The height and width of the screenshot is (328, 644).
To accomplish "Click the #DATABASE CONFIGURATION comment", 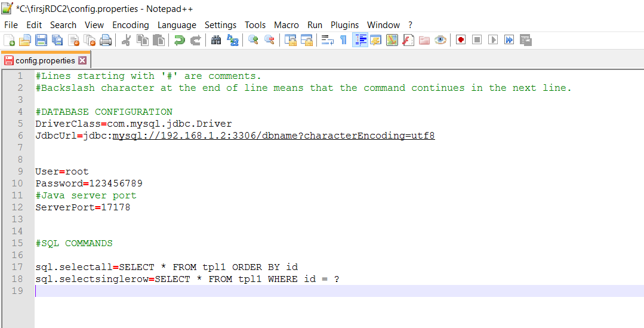I will click(104, 112).
